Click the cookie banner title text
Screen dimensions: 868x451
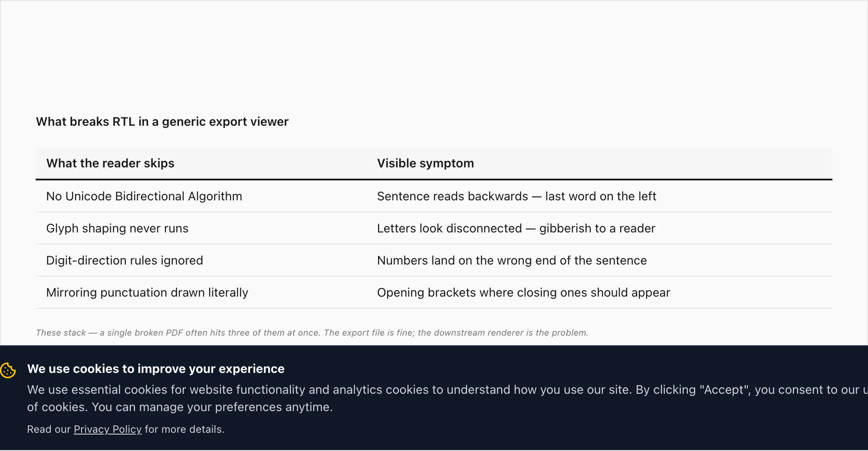(156, 369)
